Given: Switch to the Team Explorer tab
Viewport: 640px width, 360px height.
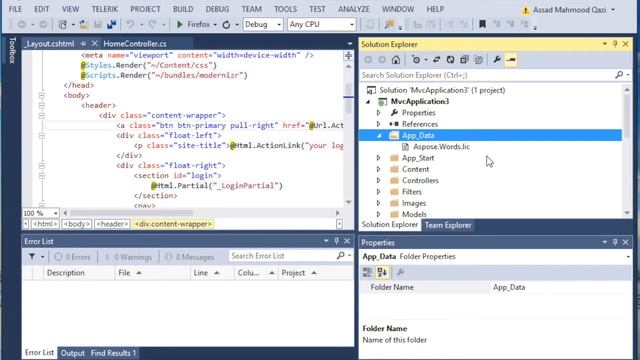Looking at the screenshot, I should click(x=448, y=225).
